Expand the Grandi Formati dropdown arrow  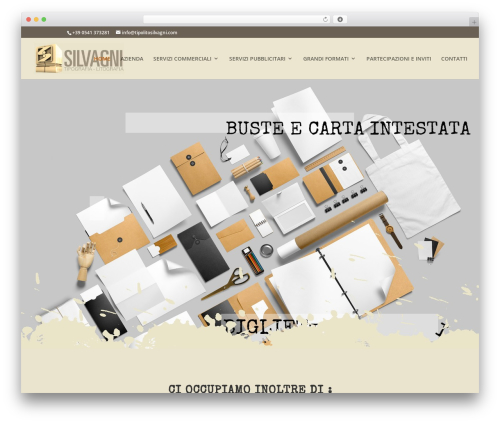click(x=353, y=59)
